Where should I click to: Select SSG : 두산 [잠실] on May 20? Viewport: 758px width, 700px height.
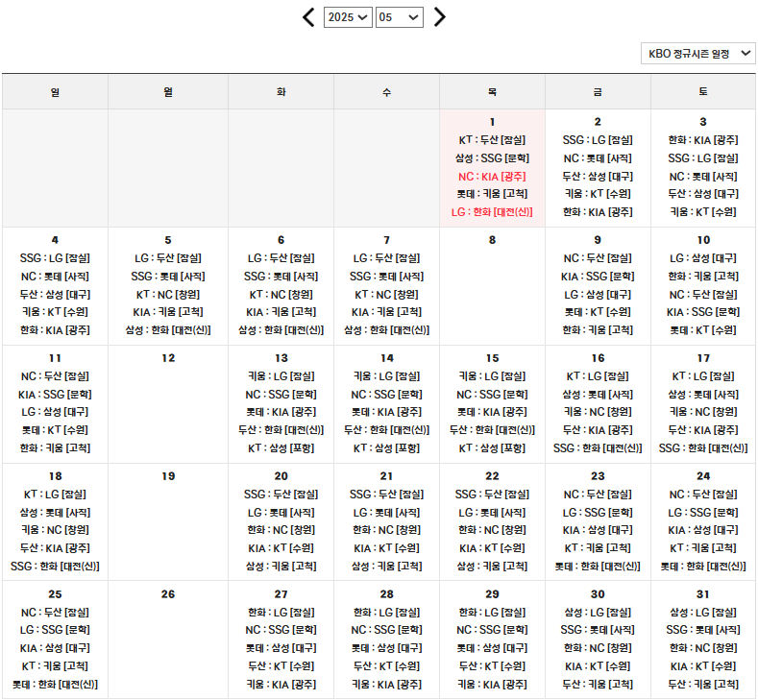[x=281, y=495]
